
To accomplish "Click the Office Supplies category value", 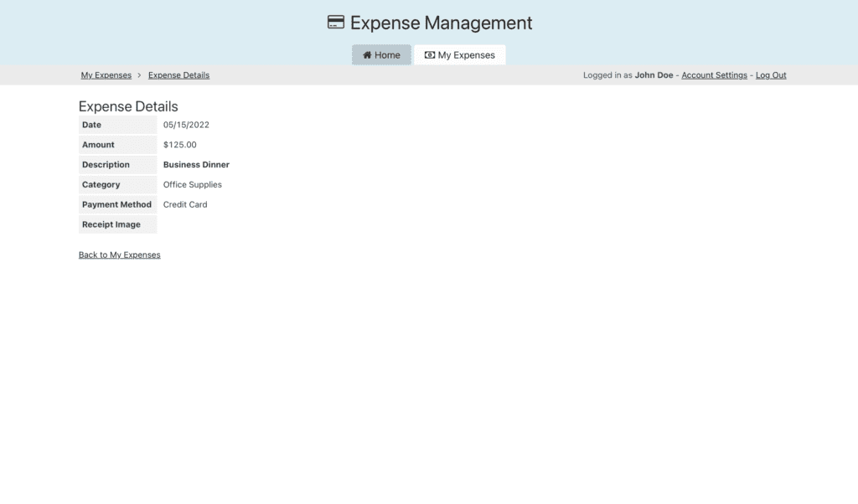I will (x=192, y=185).
